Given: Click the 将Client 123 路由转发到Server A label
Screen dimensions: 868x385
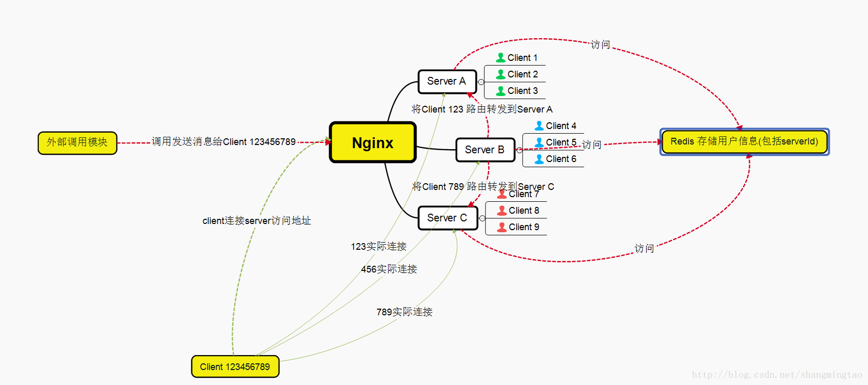Looking at the screenshot, I should pyautogui.click(x=482, y=109).
